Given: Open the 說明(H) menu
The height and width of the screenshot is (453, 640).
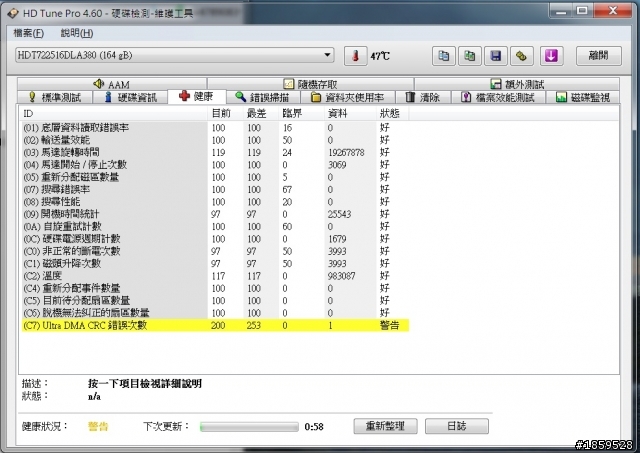Looking at the screenshot, I should [77, 33].
